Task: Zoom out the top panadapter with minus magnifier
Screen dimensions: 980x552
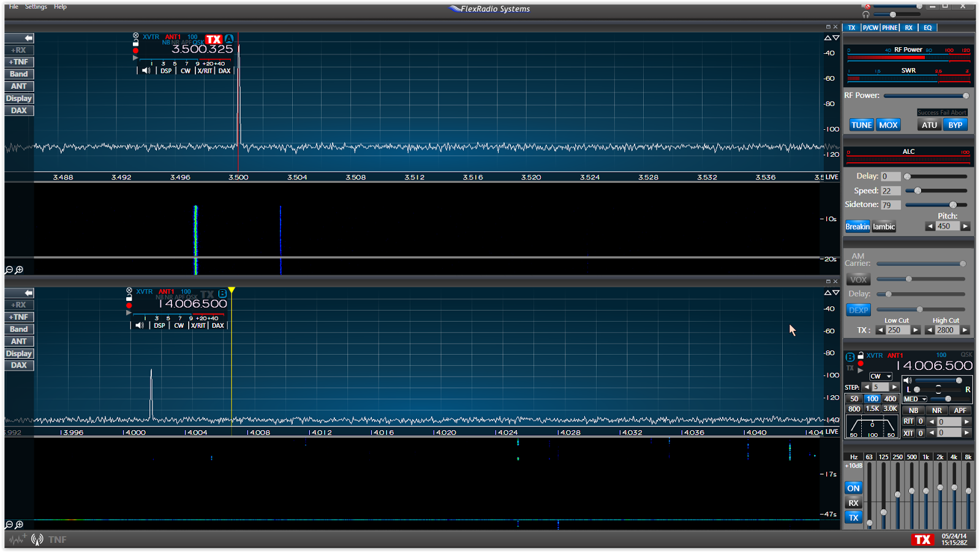Action: pyautogui.click(x=9, y=270)
